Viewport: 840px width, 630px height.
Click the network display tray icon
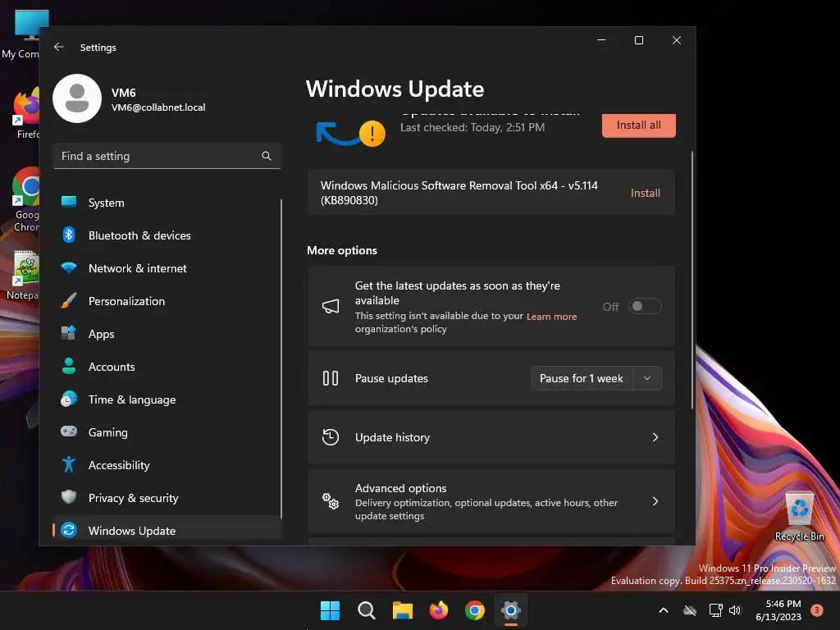point(715,610)
